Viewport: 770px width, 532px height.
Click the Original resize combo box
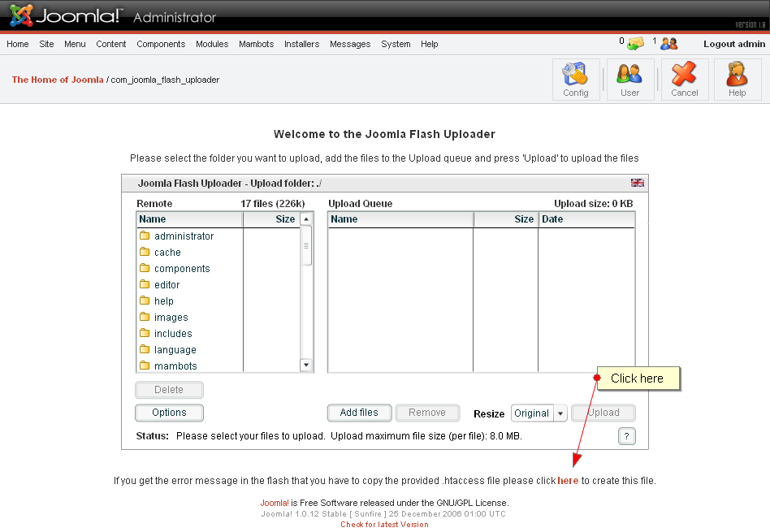(539, 413)
